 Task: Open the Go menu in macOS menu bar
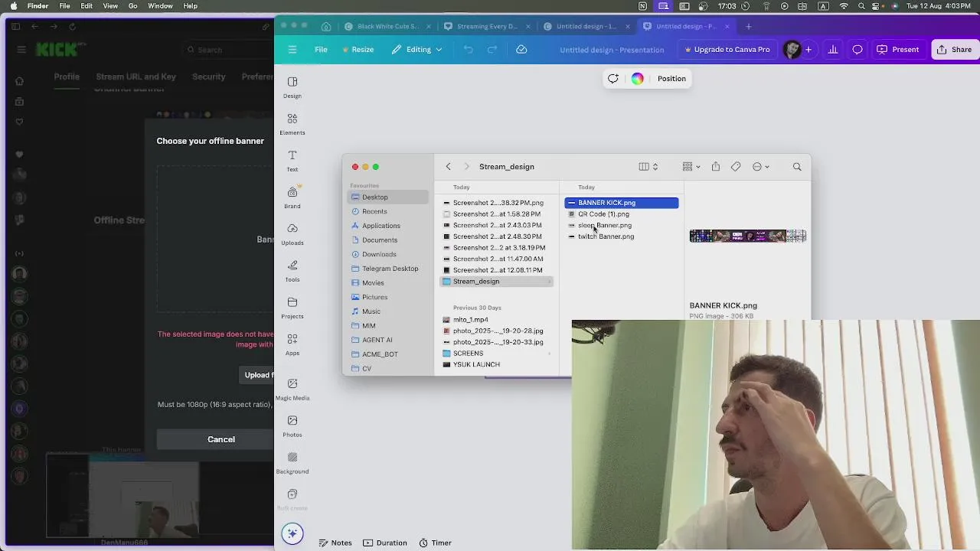pos(133,6)
